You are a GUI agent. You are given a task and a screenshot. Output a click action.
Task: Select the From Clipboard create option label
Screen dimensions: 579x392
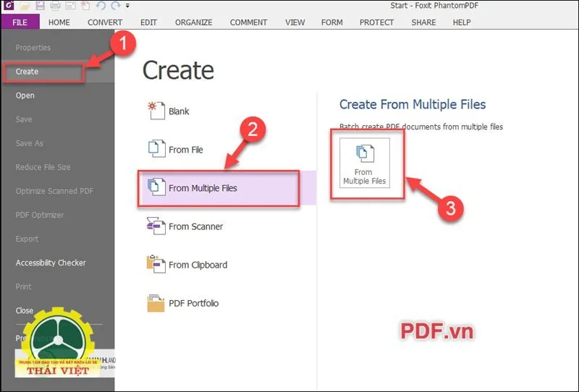click(x=198, y=265)
